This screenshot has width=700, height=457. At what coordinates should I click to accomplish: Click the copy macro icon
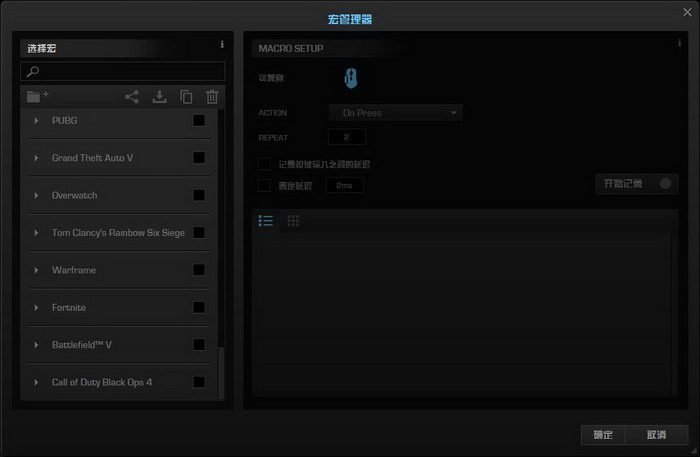pyautogui.click(x=186, y=97)
